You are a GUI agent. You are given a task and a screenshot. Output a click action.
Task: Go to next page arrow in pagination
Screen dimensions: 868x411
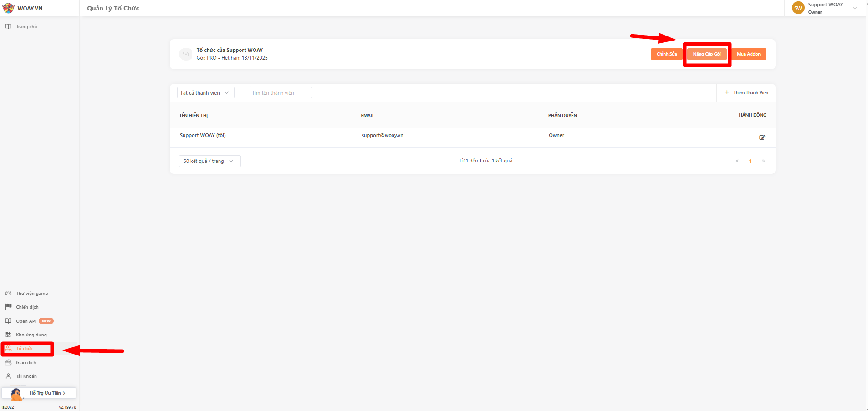pyautogui.click(x=763, y=161)
